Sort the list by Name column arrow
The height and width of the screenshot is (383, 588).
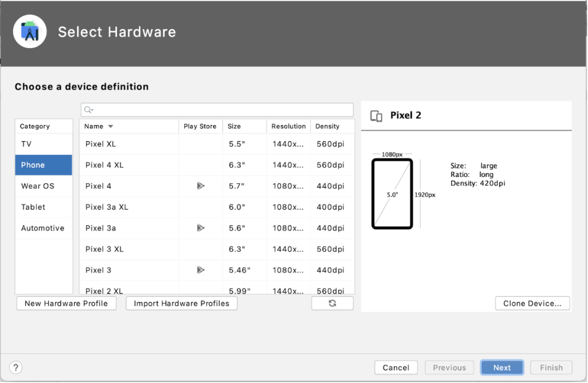coord(111,126)
